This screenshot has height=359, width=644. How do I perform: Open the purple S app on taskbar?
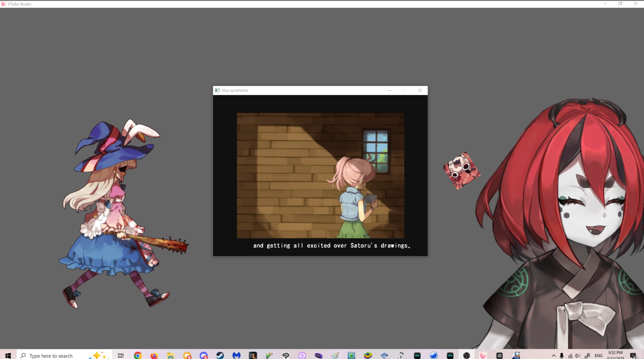(302, 355)
